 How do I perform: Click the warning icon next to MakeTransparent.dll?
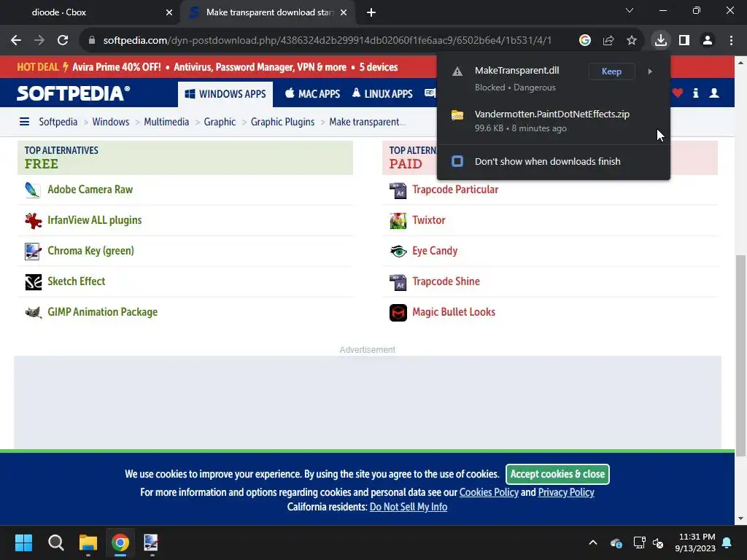coord(457,72)
